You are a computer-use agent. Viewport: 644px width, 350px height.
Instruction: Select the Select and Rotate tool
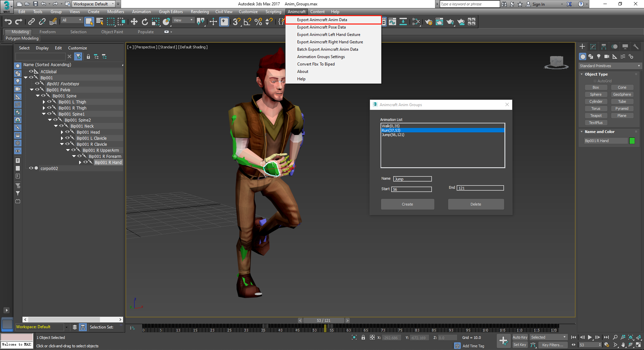click(x=145, y=22)
